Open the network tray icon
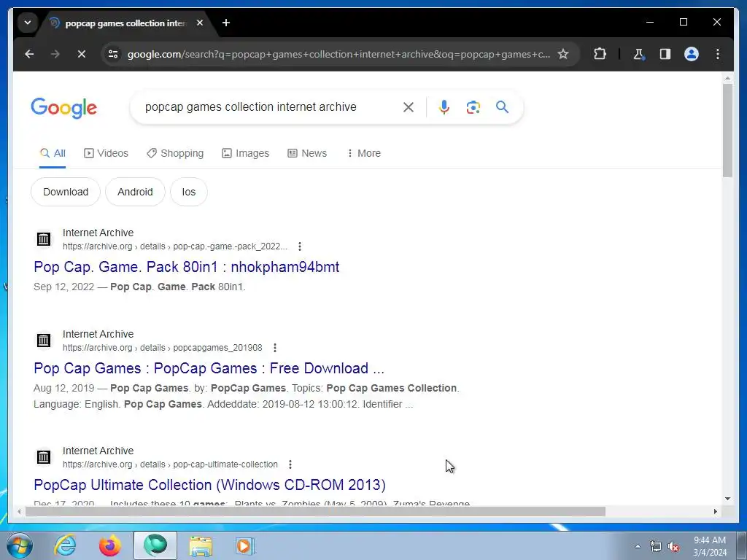 tap(656, 547)
